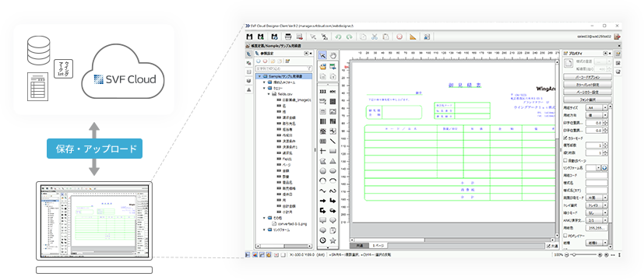
Task: Click the フォント選択 button
Action: 587,100
